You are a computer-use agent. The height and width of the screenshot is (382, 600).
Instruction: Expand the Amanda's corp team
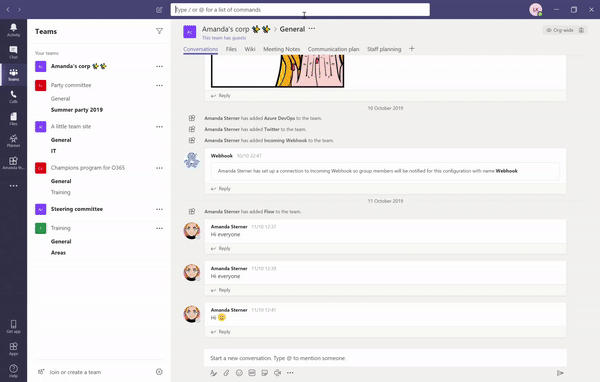(x=78, y=66)
